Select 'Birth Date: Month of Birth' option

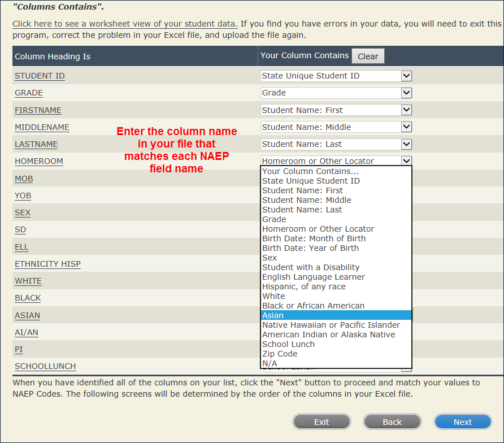(x=336, y=239)
